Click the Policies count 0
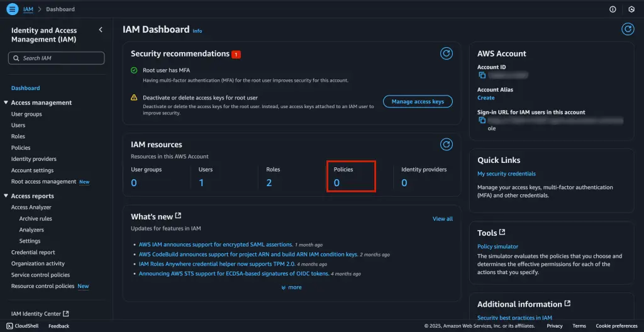This screenshot has height=332, width=644. 337,183
